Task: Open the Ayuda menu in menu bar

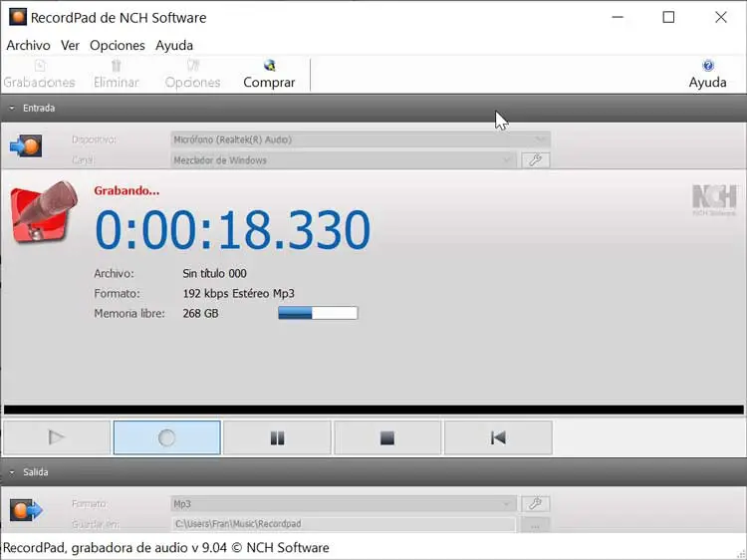Action: pos(174,45)
